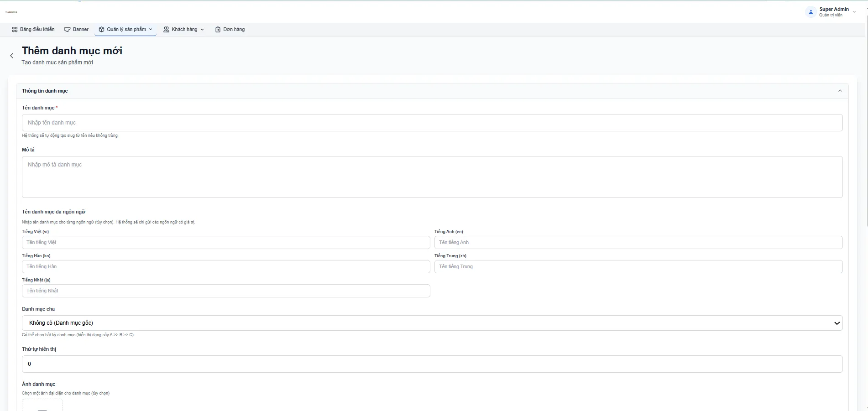The height and width of the screenshot is (411, 868).
Task: Click the Thứ tự hiển thị number field
Action: tap(432, 364)
